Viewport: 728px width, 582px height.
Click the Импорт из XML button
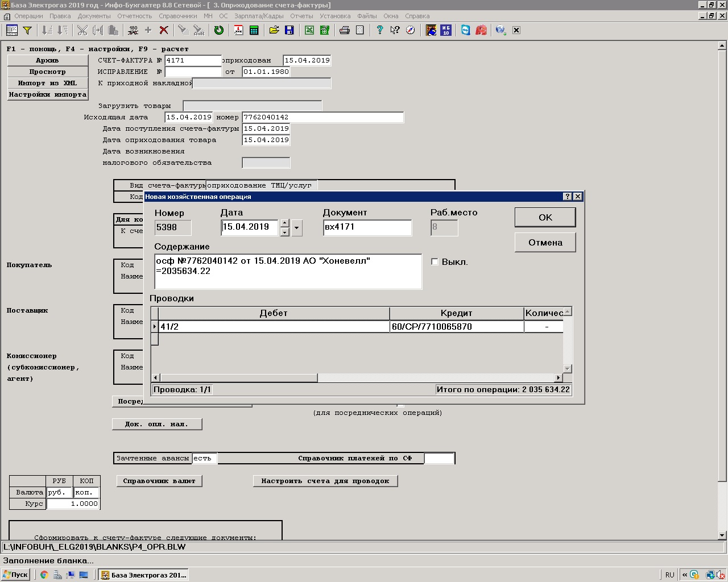(47, 83)
